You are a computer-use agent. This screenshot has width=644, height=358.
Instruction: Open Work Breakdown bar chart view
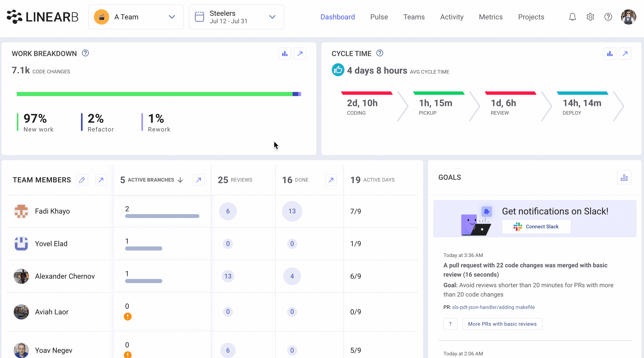coord(285,54)
